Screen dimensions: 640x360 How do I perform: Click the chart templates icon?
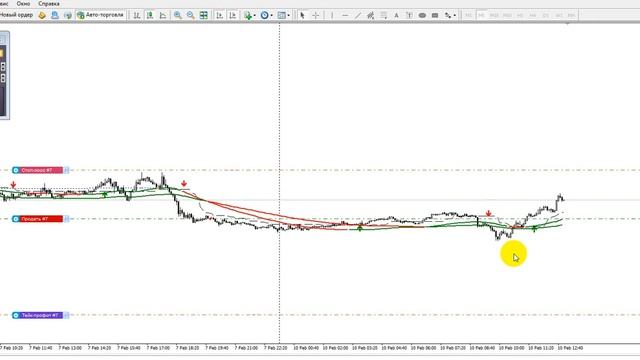point(282,15)
